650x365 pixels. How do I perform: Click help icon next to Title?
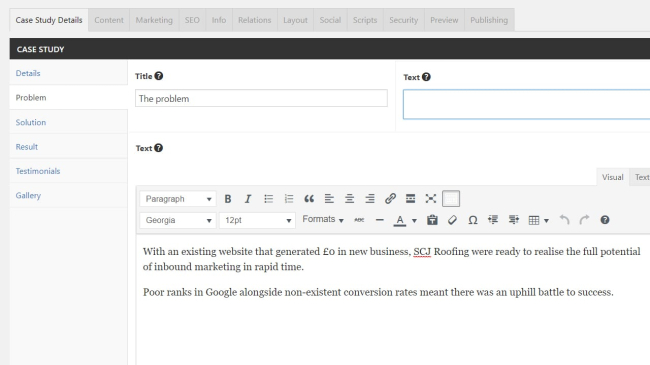[x=159, y=76]
